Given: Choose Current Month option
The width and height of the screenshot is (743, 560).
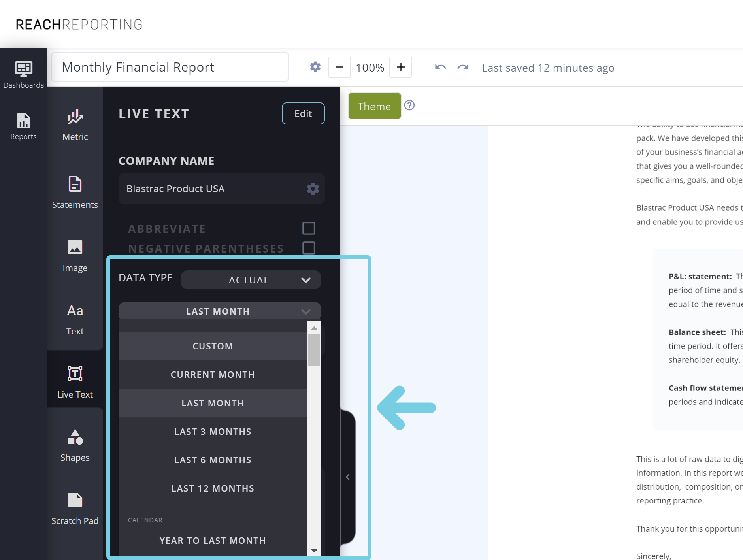Looking at the screenshot, I should (213, 375).
